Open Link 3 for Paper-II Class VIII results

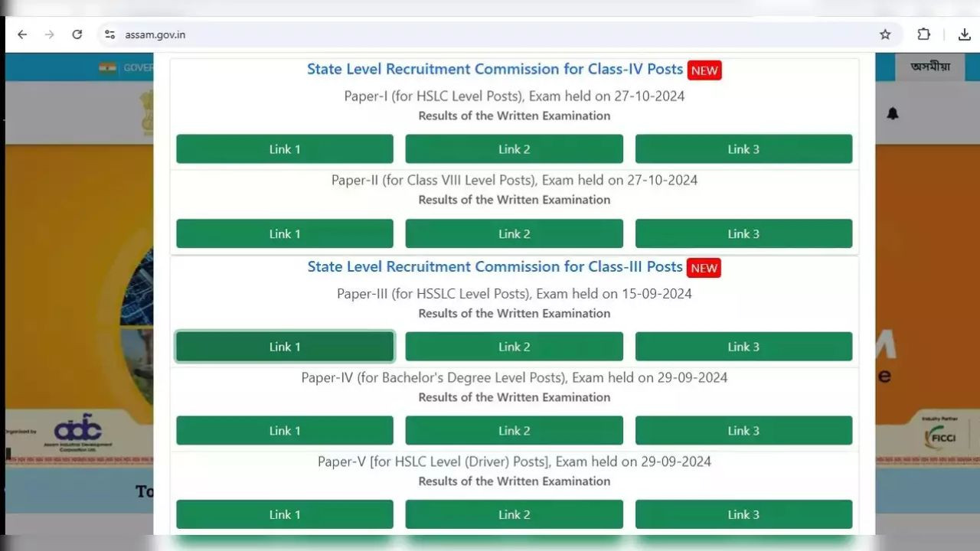[743, 233]
